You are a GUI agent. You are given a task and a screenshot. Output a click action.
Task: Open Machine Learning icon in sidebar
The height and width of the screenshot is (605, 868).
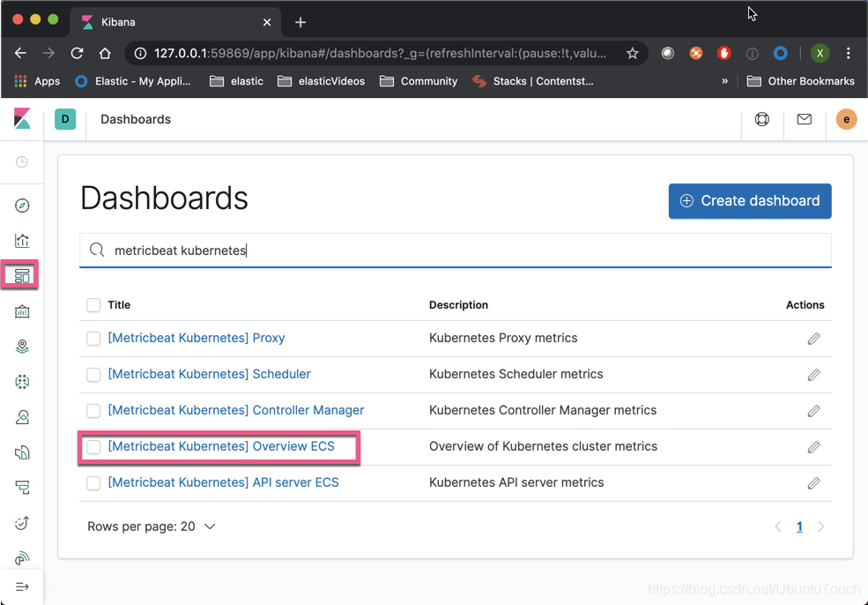pos(21,381)
